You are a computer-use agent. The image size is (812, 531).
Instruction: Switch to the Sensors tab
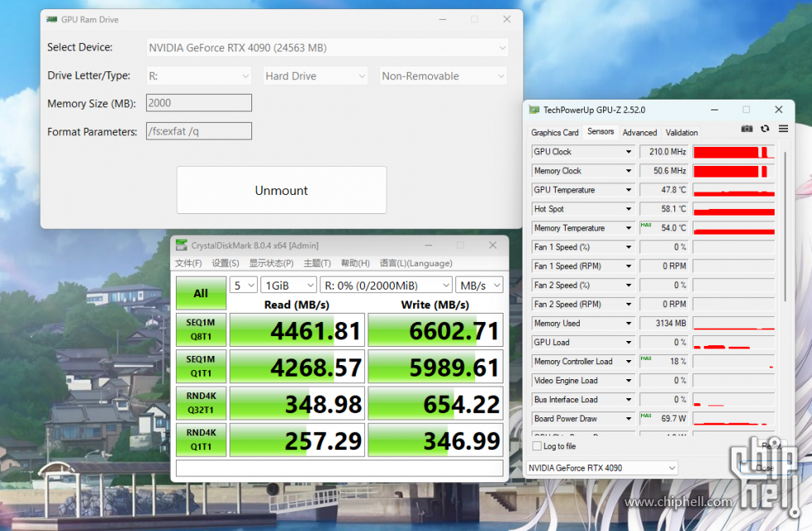600,132
